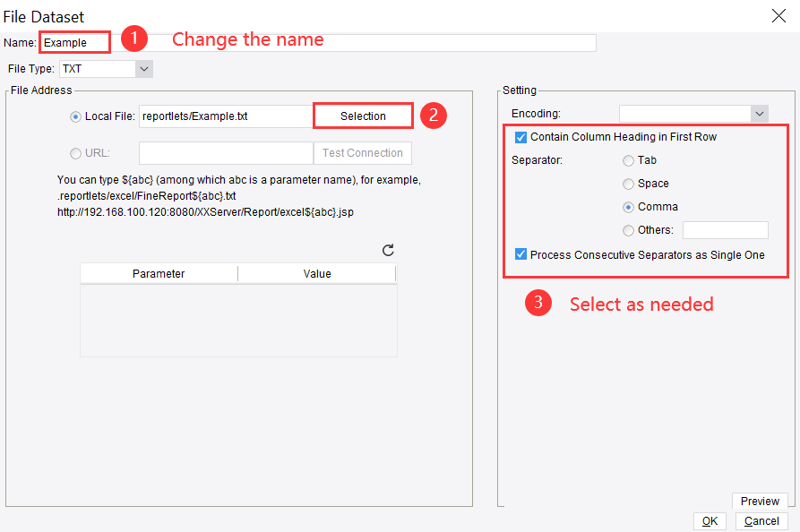Select the Others separator option
Viewport: 800px width, 532px height.
pos(629,230)
